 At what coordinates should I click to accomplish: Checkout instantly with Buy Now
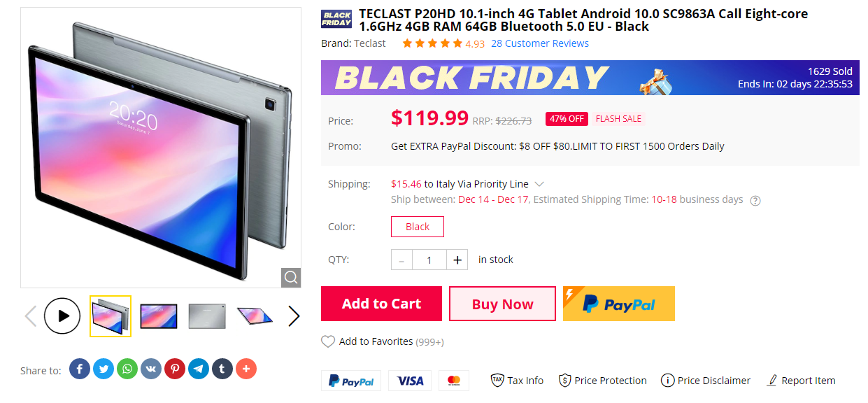point(501,304)
